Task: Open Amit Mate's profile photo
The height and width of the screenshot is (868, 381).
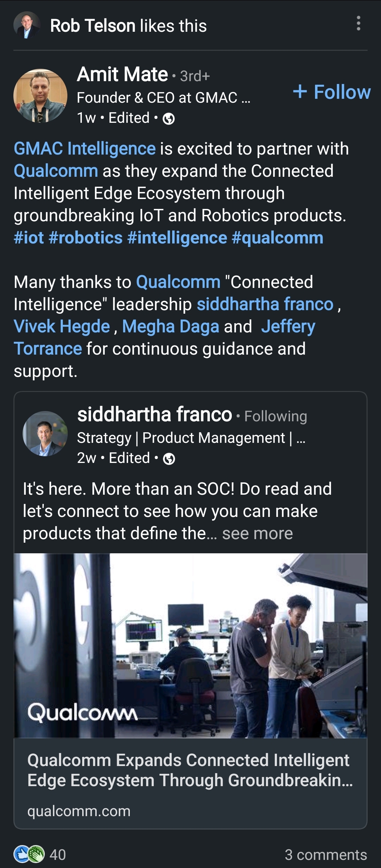Action: [x=40, y=96]
